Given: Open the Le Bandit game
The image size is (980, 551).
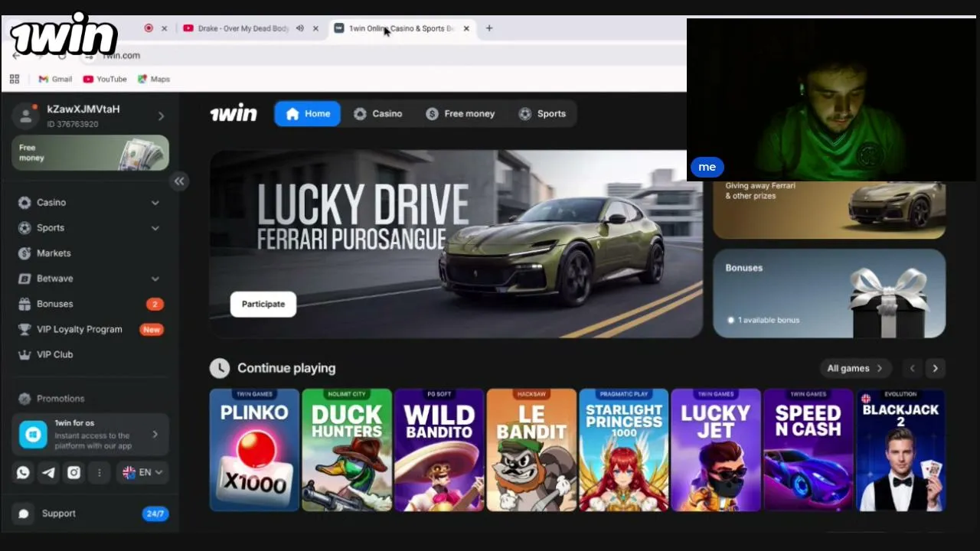Looking at the screenshot, I should click(531, 450).
